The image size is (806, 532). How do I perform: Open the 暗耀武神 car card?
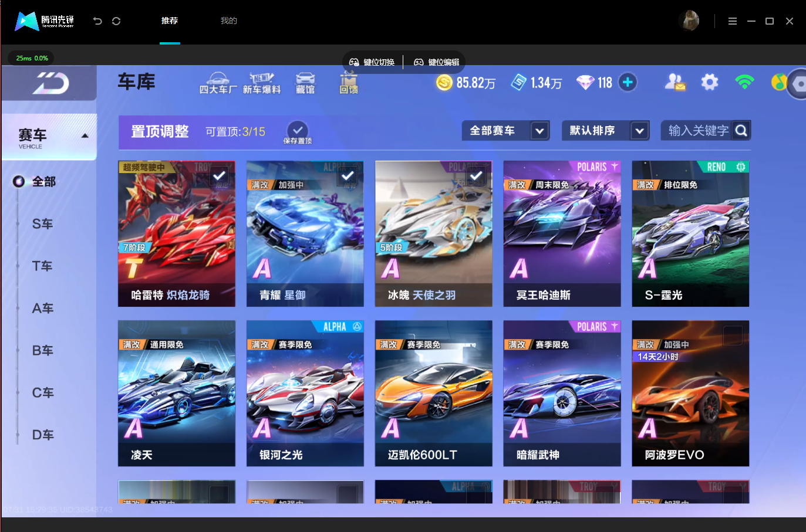(562, 394)
